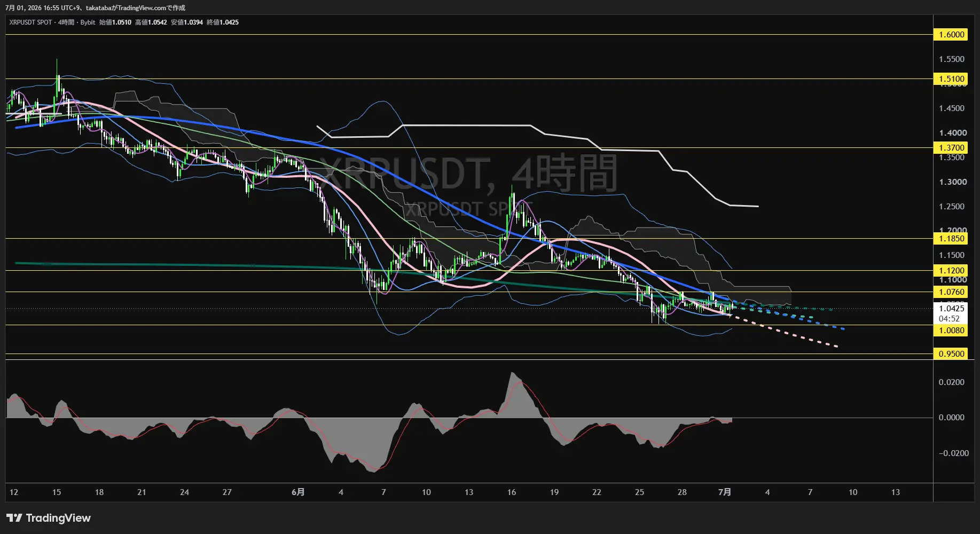
Task: Click the 1.6000 yellow price label
Action: click(x=951, y=35)
